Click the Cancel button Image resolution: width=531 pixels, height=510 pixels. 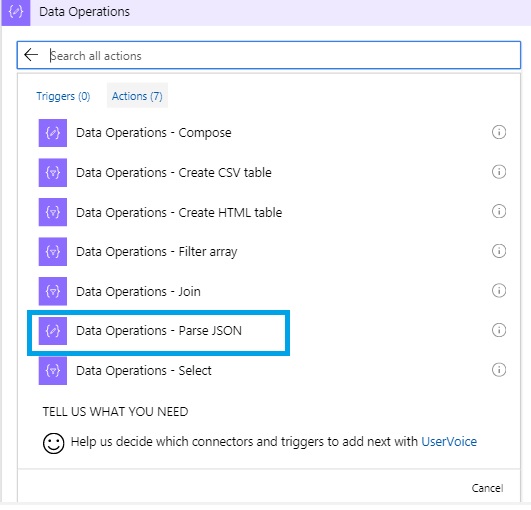487,488
